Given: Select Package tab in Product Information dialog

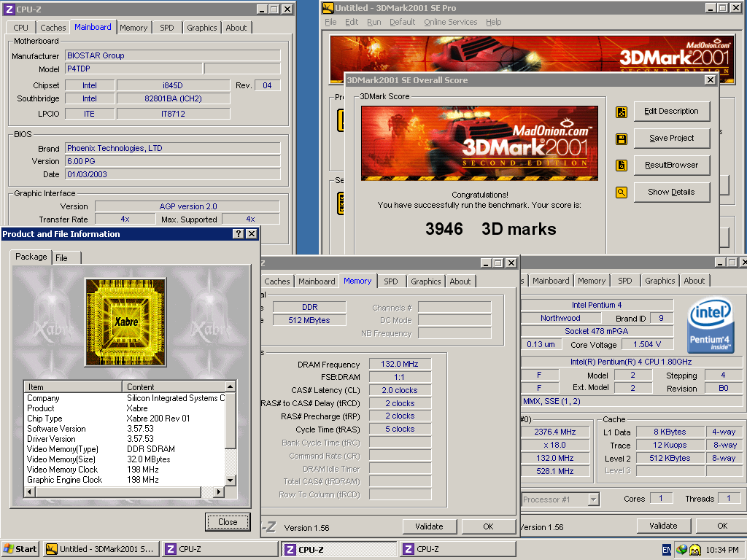Looking at the screenshot, I should point(31,257).
